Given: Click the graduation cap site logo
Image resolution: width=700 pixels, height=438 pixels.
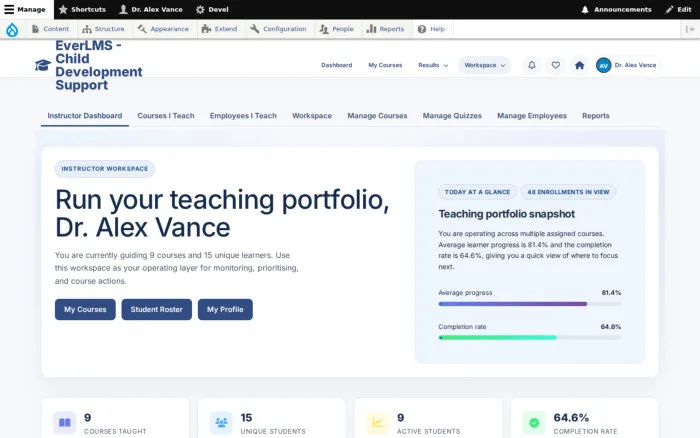Looking at the screenshot, I should [43, 65].
